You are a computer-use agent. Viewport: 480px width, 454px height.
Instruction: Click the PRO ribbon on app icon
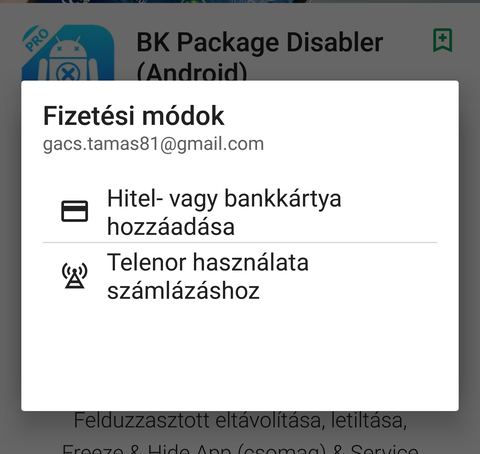(36, 39)
